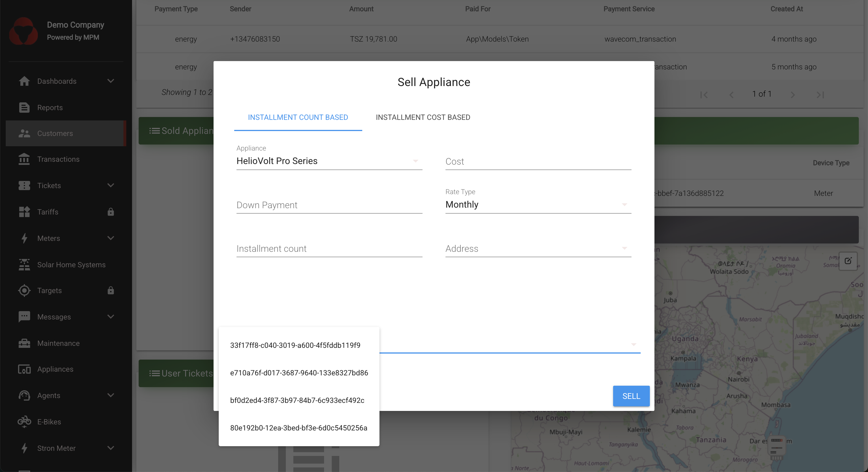This screenshot has width=868, height=472.
Task: Click the Dashboards home icon in sidebar
Action: pyautogui.click(x=24, y=81)
